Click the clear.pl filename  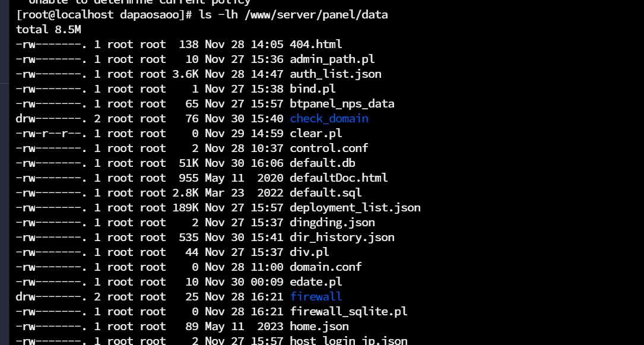[316, 134]
